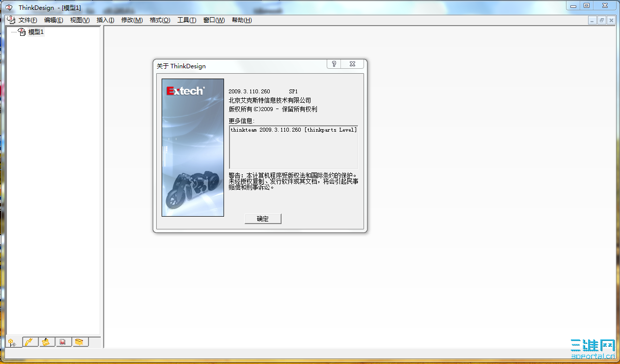Click the Extech motorcycle splash image
The image size is (620, 364).
click(193, 147)
